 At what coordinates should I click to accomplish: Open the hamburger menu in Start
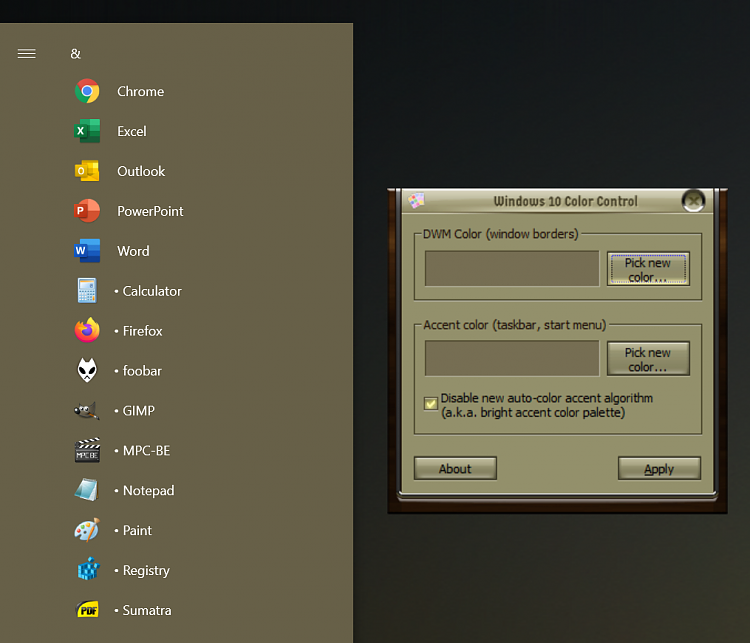point(26,54)
